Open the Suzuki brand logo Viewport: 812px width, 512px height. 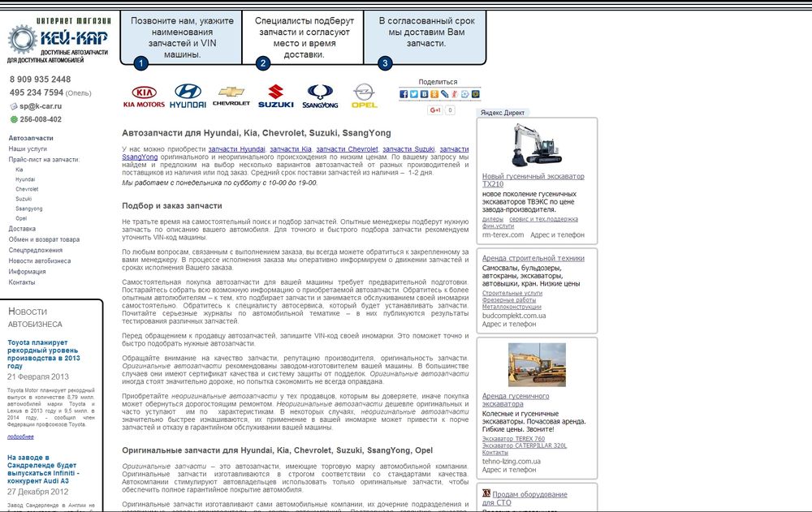[276, 97]
